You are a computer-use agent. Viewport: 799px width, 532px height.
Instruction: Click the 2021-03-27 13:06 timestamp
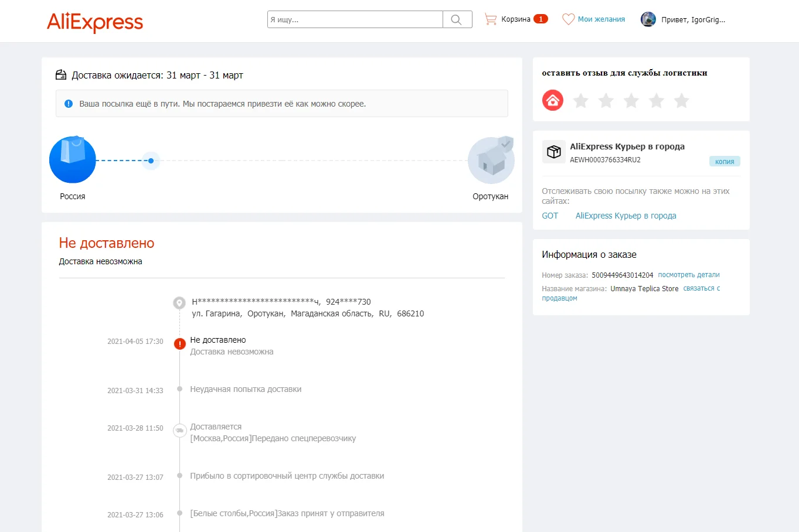(x=135, y=515)
